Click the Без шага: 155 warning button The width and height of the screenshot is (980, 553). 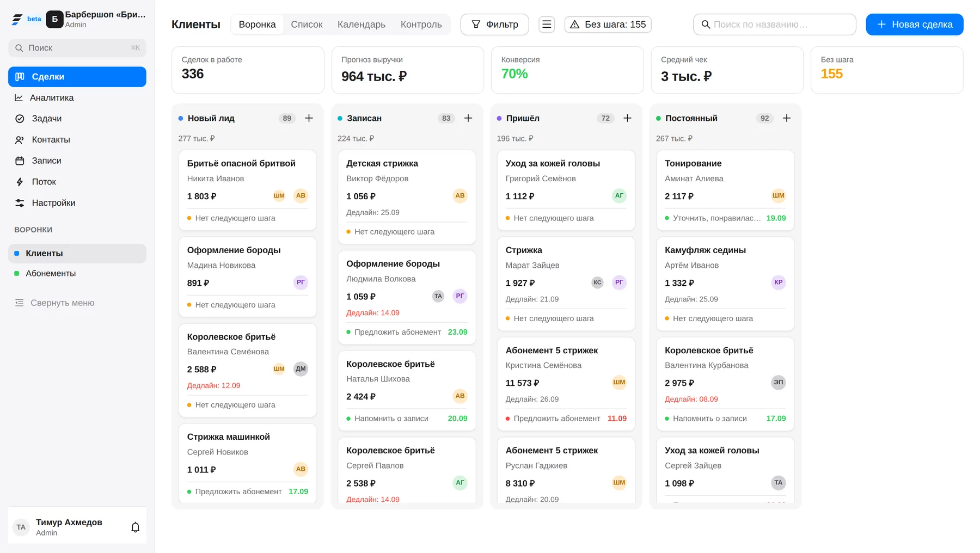pyautogui.click(x=608, y=24)
